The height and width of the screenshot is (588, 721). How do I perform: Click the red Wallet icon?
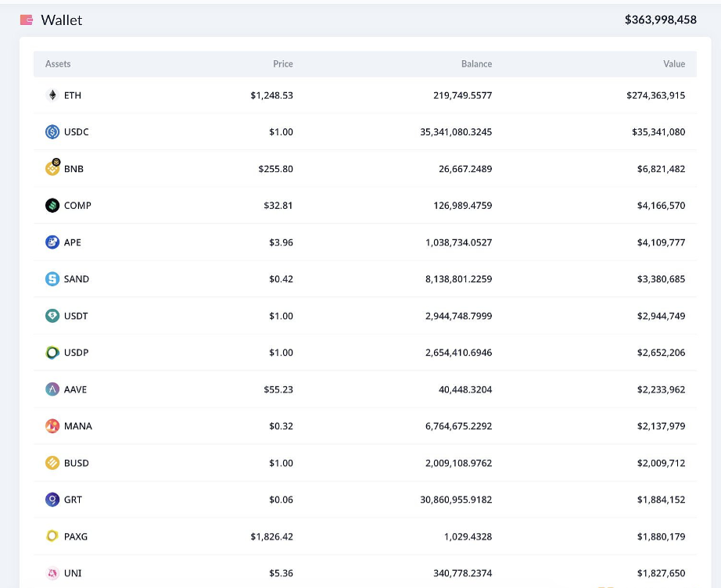click(27, 20)
